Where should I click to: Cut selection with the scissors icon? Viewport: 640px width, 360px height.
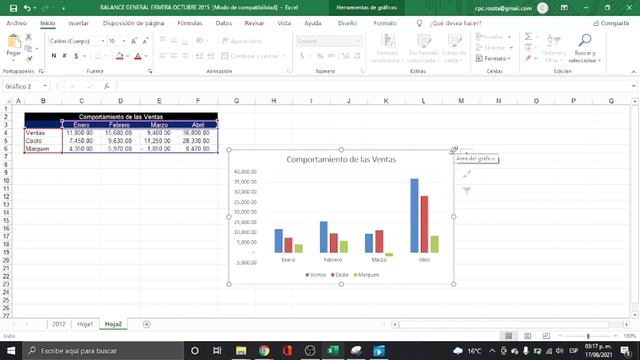(29, 37)
